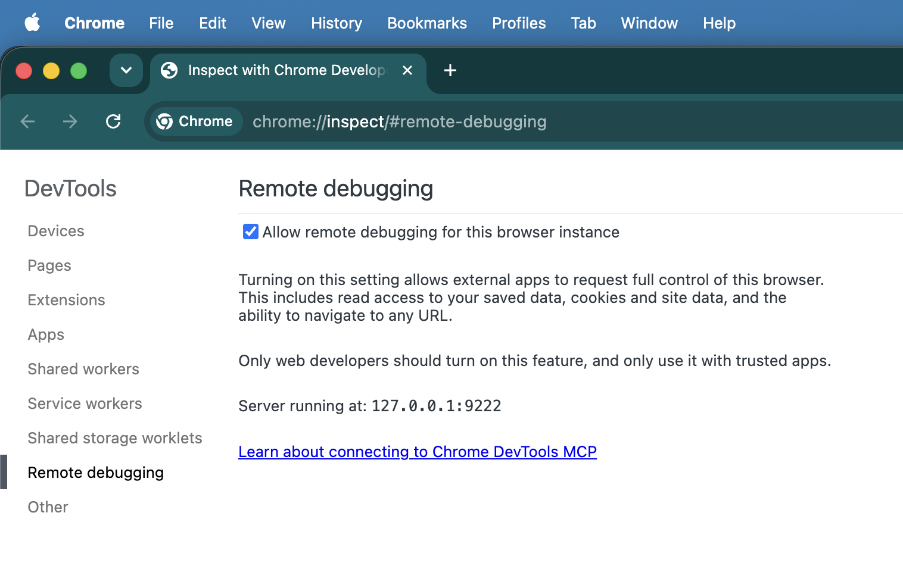Open the Shared storage worklets section
The image size is (903, 588).
click(x=115, y=438)
